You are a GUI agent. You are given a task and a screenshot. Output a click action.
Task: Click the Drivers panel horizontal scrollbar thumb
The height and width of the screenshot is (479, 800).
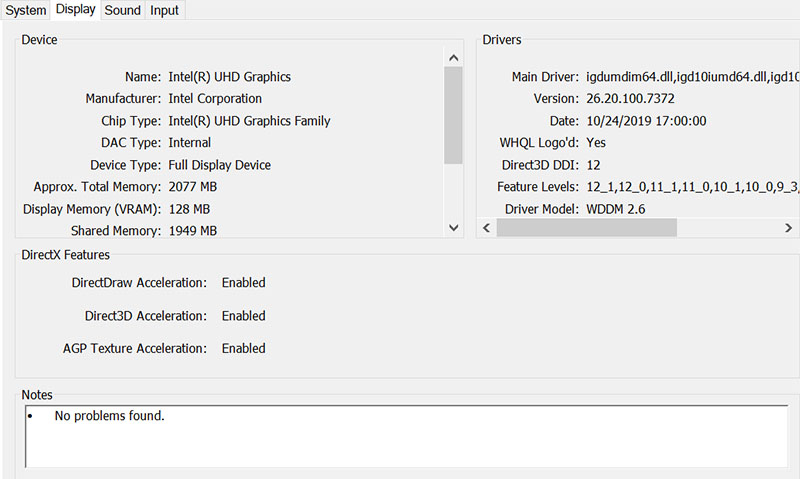pos(586,228)
